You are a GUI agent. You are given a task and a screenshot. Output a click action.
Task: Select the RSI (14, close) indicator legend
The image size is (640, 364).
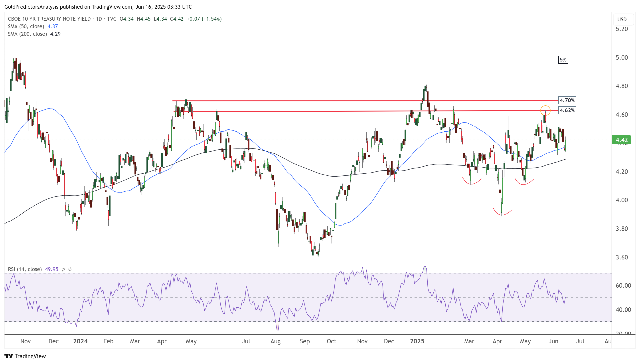(x=25, y=269)
